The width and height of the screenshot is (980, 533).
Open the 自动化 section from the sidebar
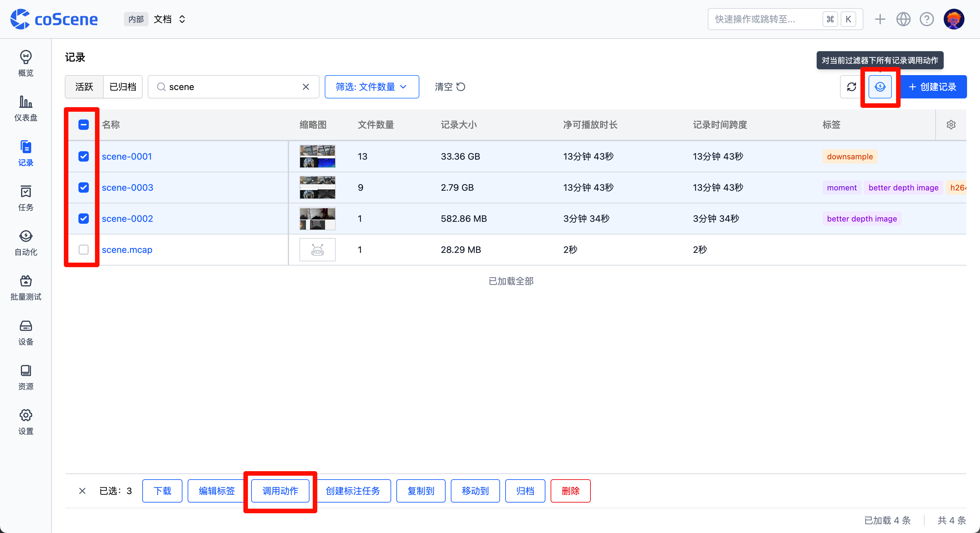(x=25, y=243)
